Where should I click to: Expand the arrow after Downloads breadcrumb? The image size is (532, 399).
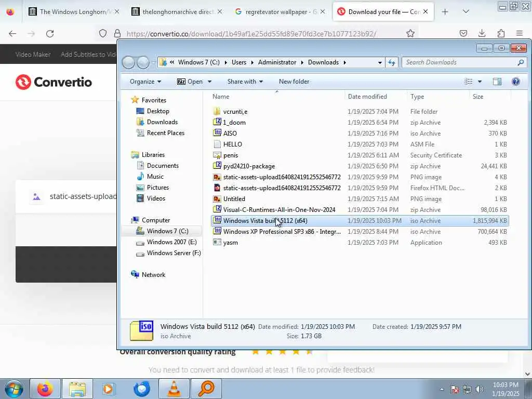(x=345, y=62)
